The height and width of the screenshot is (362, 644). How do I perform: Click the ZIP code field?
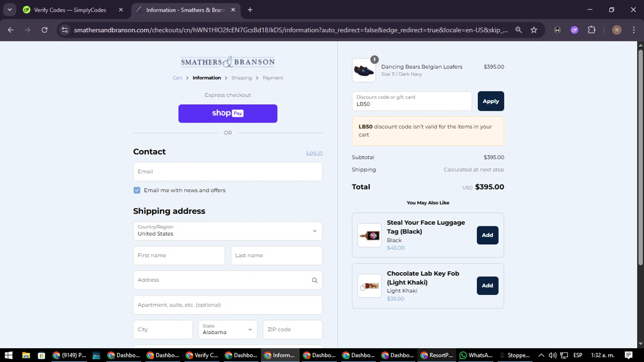click(x=293, y=329)
